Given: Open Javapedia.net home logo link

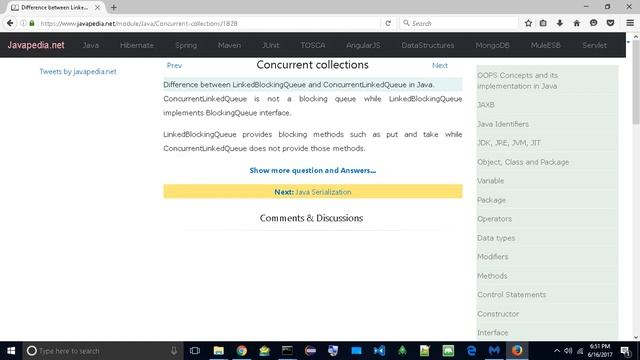Looking at the screenshot, I should click(36, 45).
